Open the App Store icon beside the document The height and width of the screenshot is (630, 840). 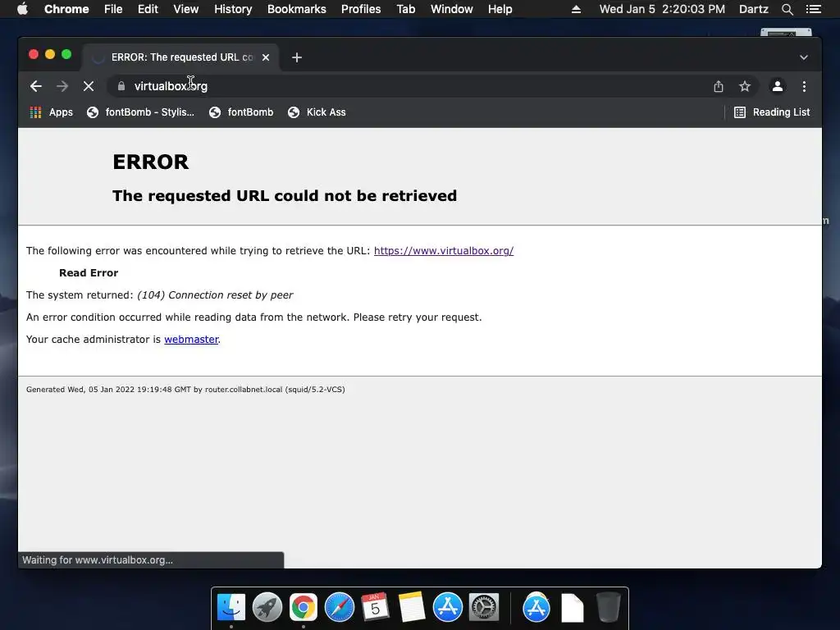[x=536, y=607]
